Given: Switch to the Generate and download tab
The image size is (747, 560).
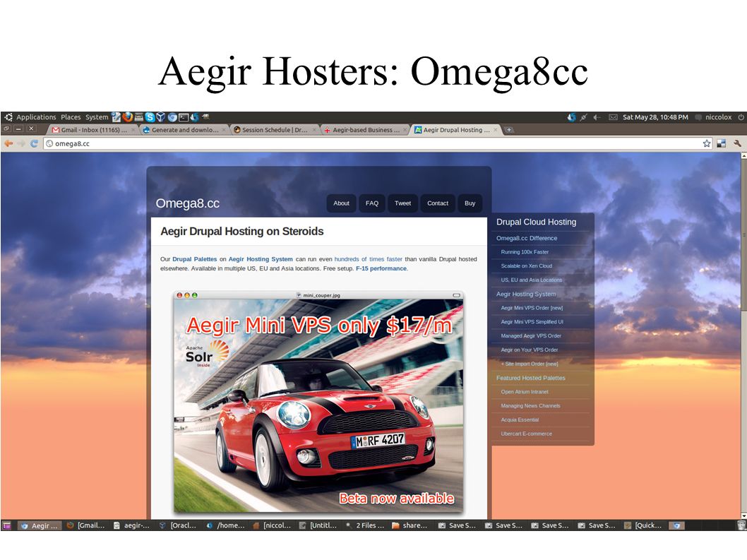Looking at the screenshot, I should point(185,130).
